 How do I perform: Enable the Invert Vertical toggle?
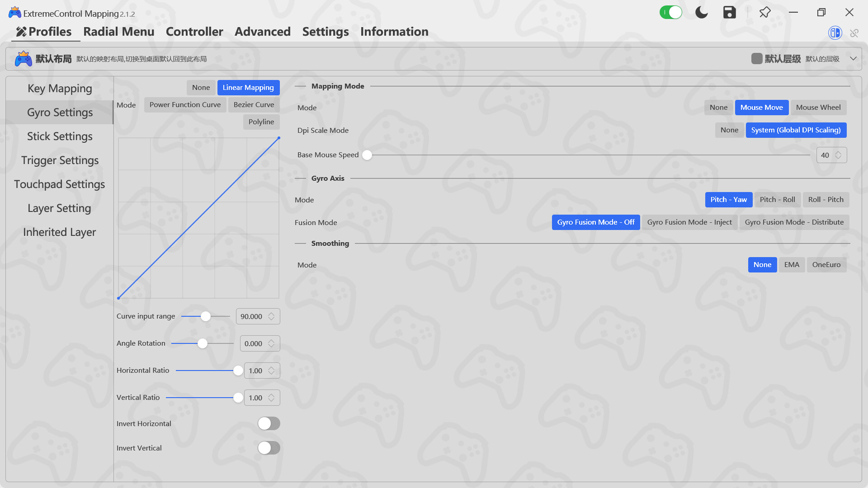coord(269,448)
